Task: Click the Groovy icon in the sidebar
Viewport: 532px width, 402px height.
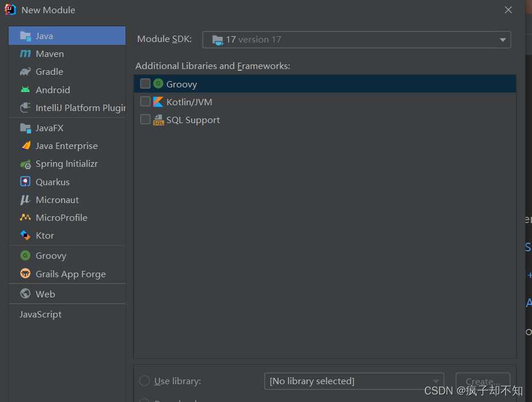Action: (x=25, y=255)
